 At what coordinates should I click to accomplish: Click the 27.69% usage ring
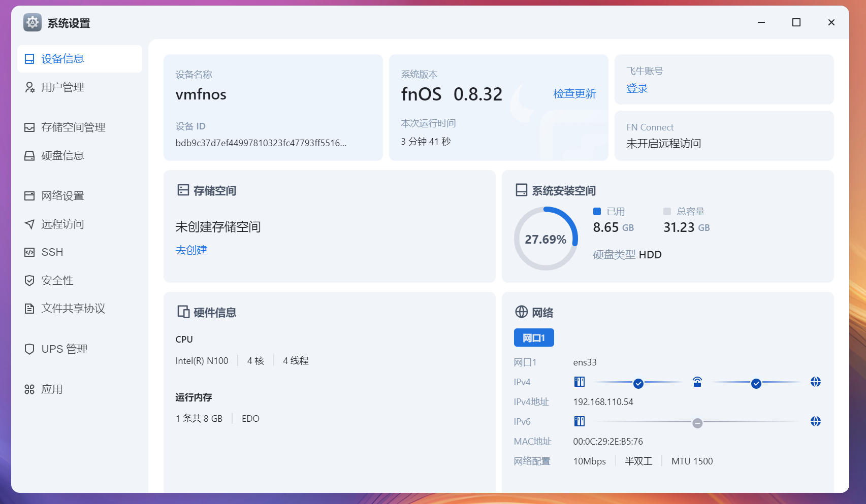(546, 239)
